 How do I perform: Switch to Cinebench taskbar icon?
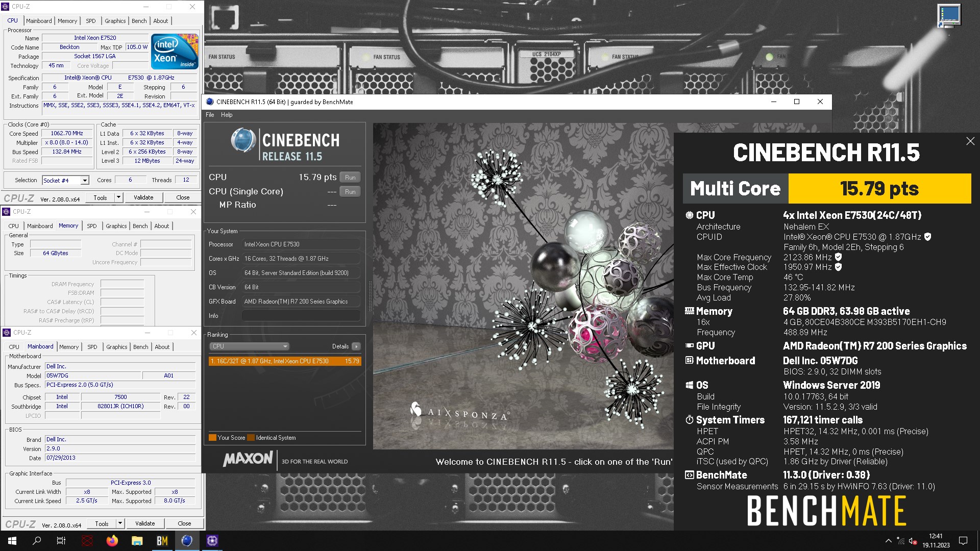pyautogui.click(x=187, y=541)
